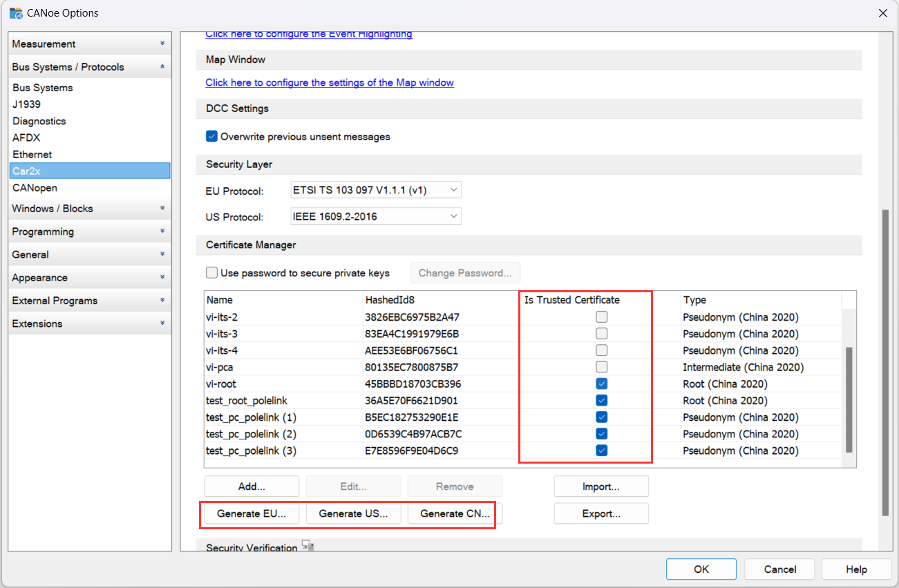899x588 pixels.
Task: Expand the Programming section chevron
Action: (162, 231)
